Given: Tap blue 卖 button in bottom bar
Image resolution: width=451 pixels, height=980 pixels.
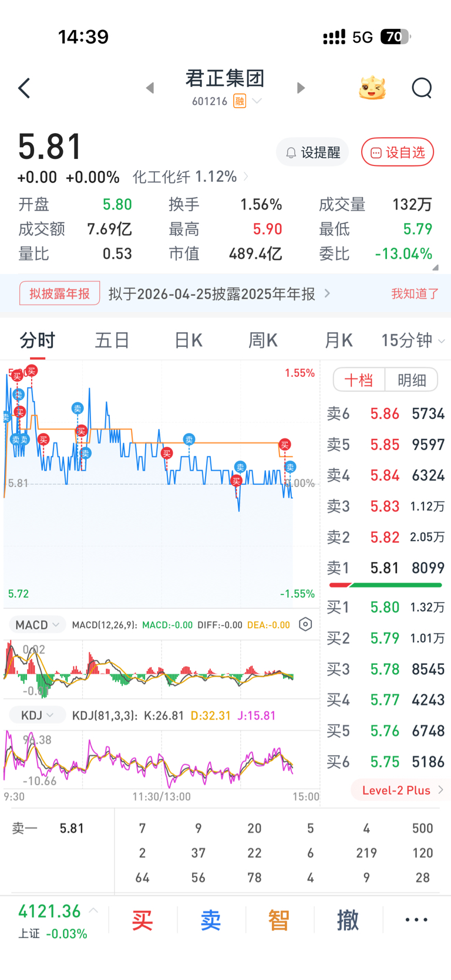Looking at the screenshot, I should coord(211,920).
